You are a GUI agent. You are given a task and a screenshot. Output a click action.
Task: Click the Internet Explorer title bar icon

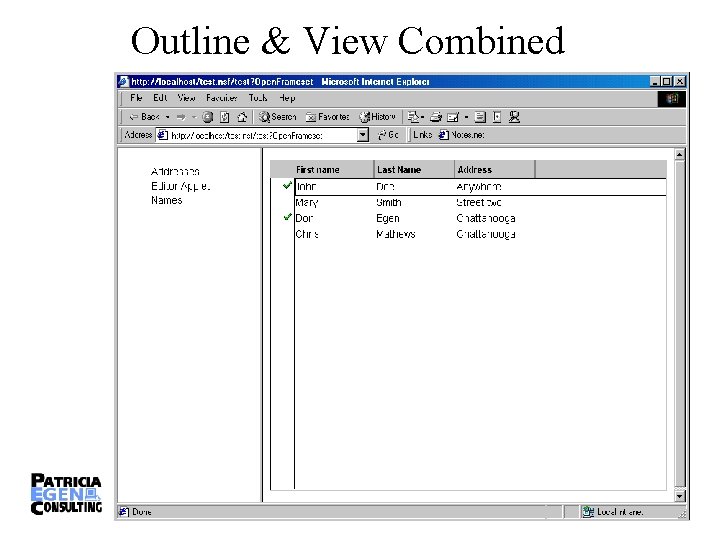tap(123, 82)
